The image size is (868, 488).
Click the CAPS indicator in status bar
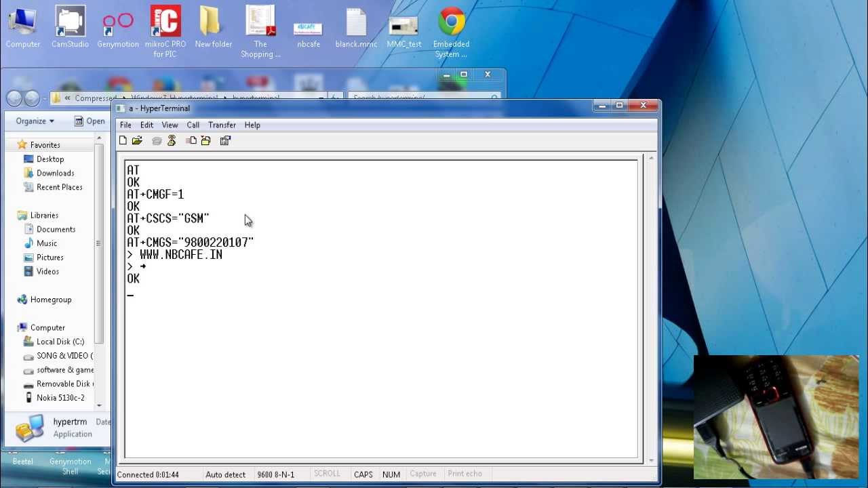tap(363, 474)
